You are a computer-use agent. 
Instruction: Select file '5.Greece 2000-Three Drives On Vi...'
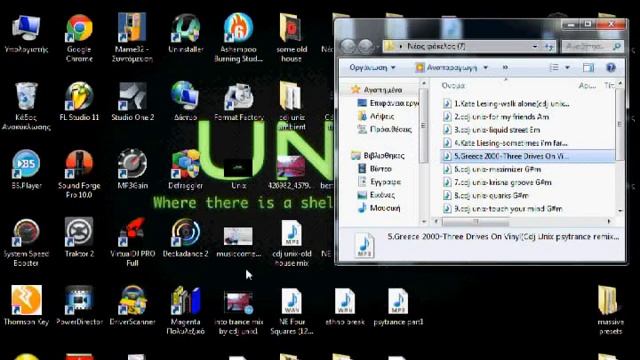527,156
